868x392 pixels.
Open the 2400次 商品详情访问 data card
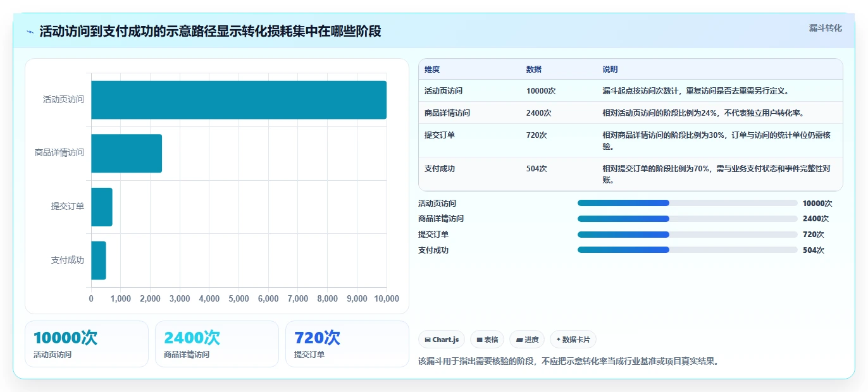pyautogui.click(x=217, y=344)
